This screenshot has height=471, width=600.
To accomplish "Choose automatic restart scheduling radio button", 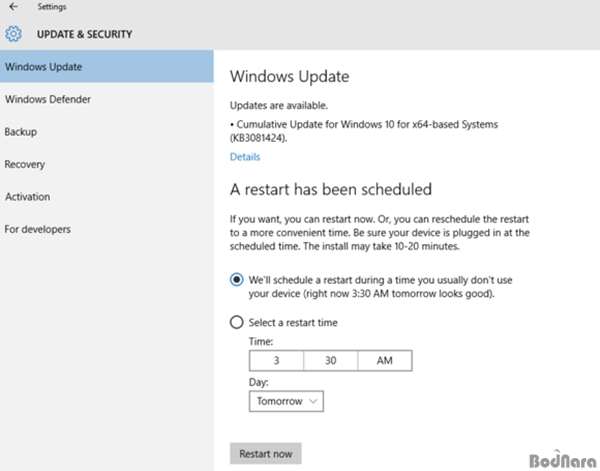I will (x=236, y=280).
